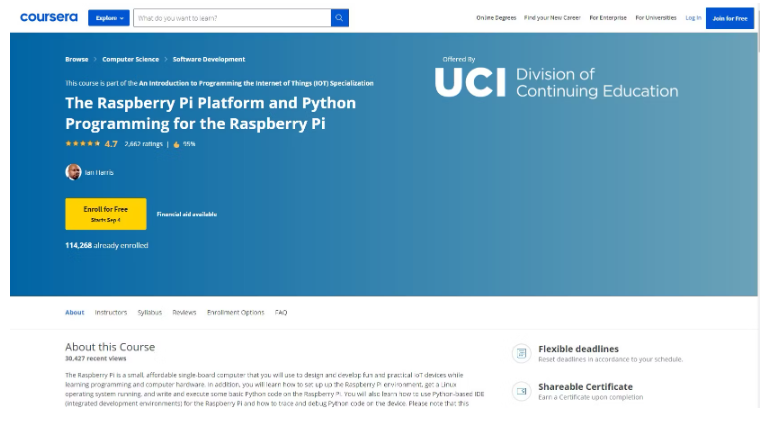Click the Shareable Certificate heading
The height and width of the screenshot is (429, 761).
point(585,387)
